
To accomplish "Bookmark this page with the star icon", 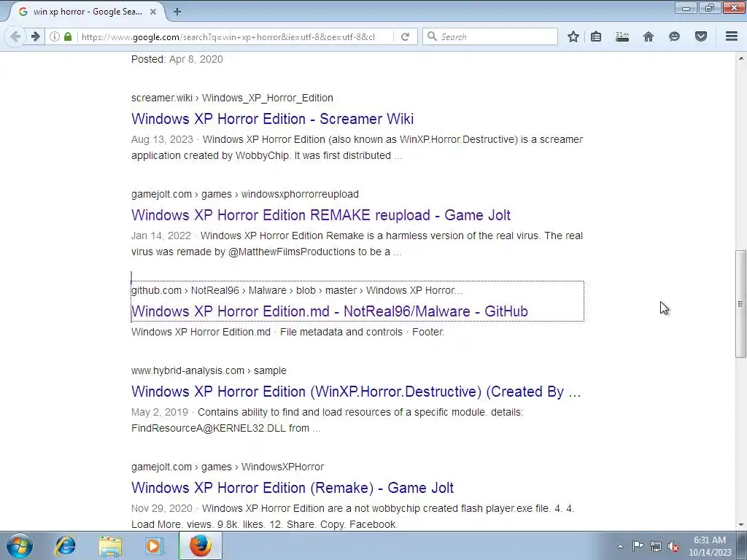I will pyautogui.click(x=573, y=36).
